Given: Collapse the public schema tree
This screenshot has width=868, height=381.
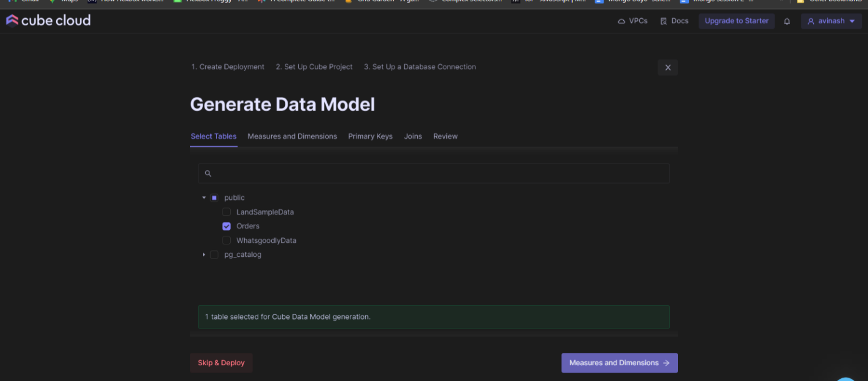Looking at the screenshot, I should (x=204, y=198).
